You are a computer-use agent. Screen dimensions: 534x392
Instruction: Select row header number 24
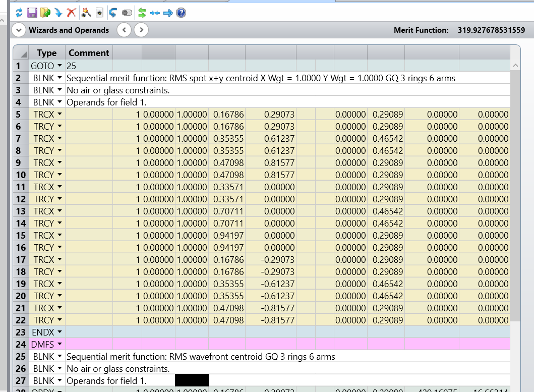(21, 344)
